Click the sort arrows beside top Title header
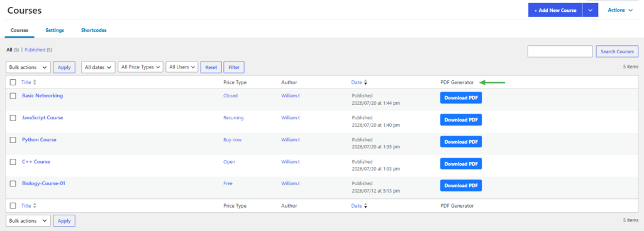Image resolution: width=644 pixels, height=231 pixels. click(x=35, y=82)
